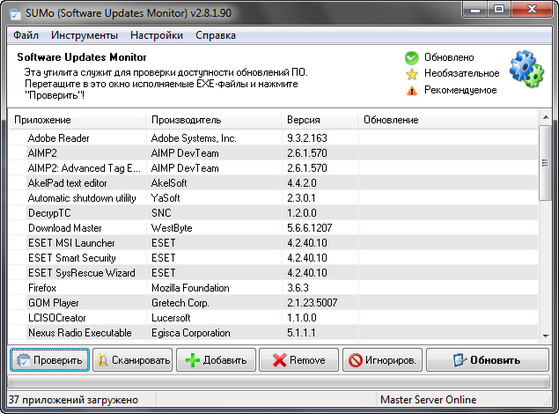This screenshot has height=414, width=559.
Task: Select the ESET Smart Security entry
Action: click(x=273, y=258)
